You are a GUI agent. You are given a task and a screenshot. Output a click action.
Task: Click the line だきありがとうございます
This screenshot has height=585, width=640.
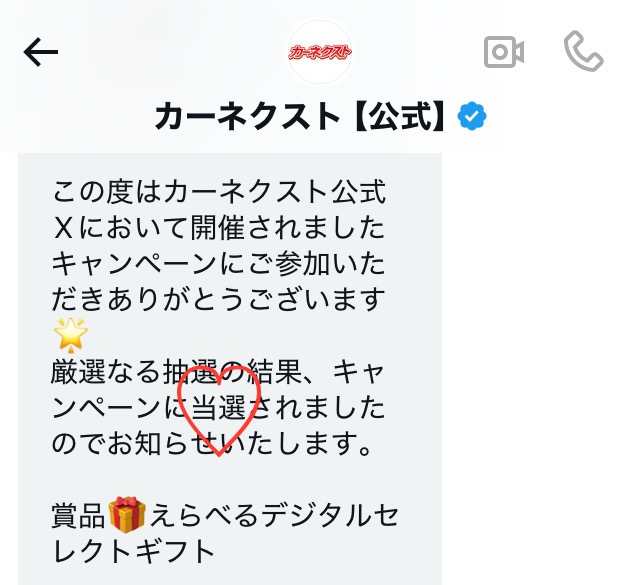218,299
